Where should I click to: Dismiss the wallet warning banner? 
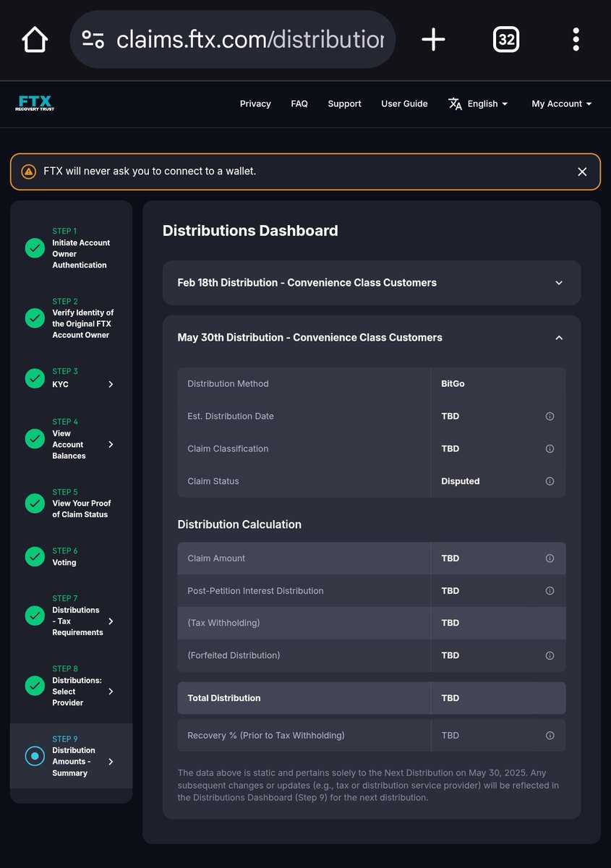tap(582, 171)
